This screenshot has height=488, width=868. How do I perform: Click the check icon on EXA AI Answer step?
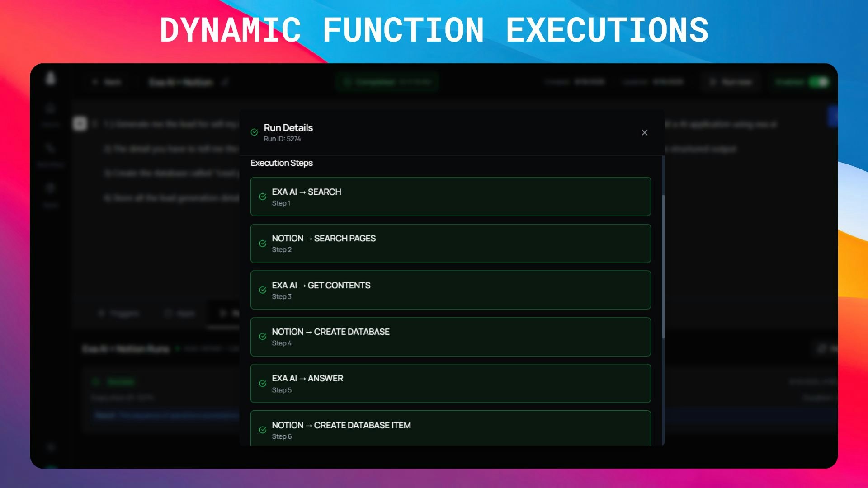[x=263, y=384]
